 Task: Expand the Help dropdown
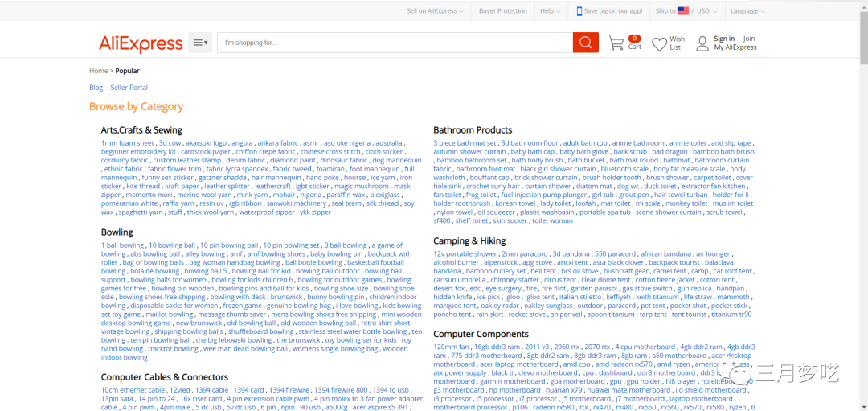pos(551,11)
